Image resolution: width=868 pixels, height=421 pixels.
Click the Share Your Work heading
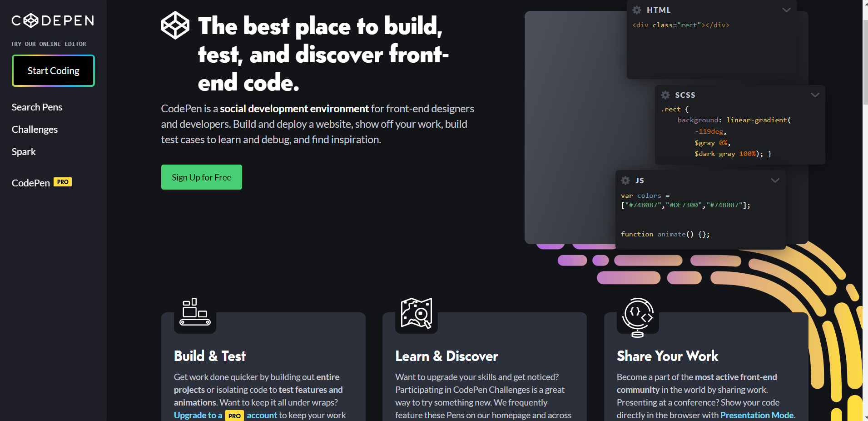[x=668, y=356]
